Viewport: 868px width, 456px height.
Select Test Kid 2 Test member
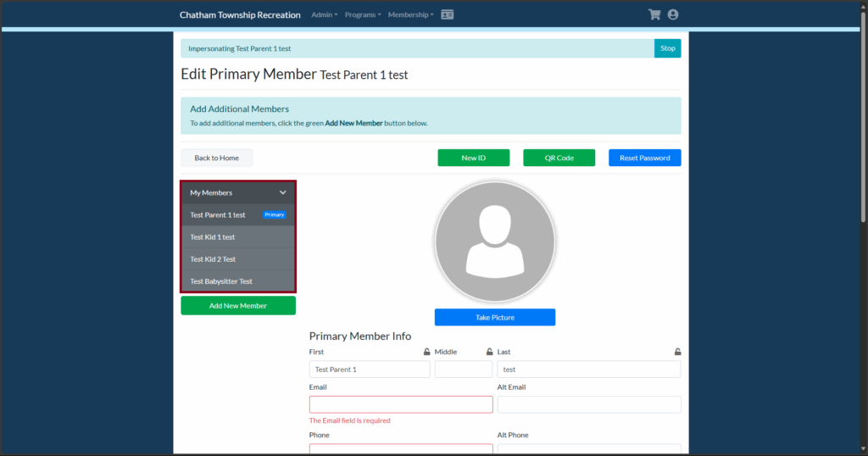238,259
